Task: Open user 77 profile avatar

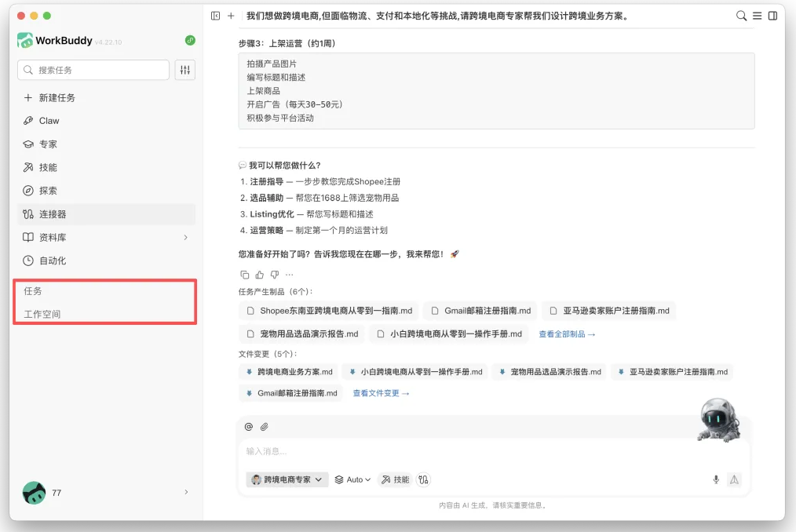Action: click(34, 493)
